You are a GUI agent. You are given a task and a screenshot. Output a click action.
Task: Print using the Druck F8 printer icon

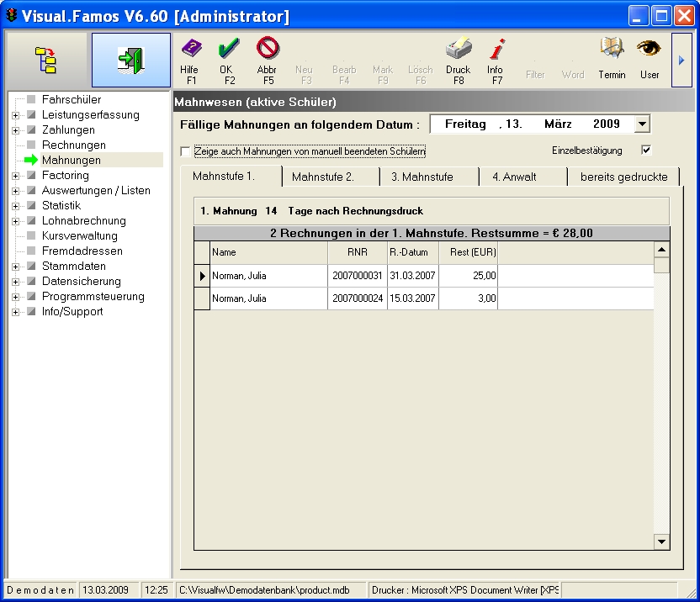[458, 49]
